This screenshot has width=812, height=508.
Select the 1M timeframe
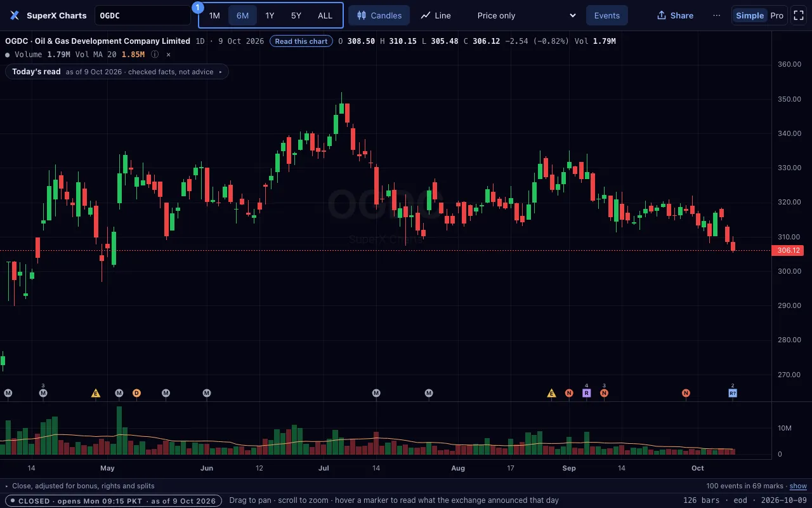(214, 15)
